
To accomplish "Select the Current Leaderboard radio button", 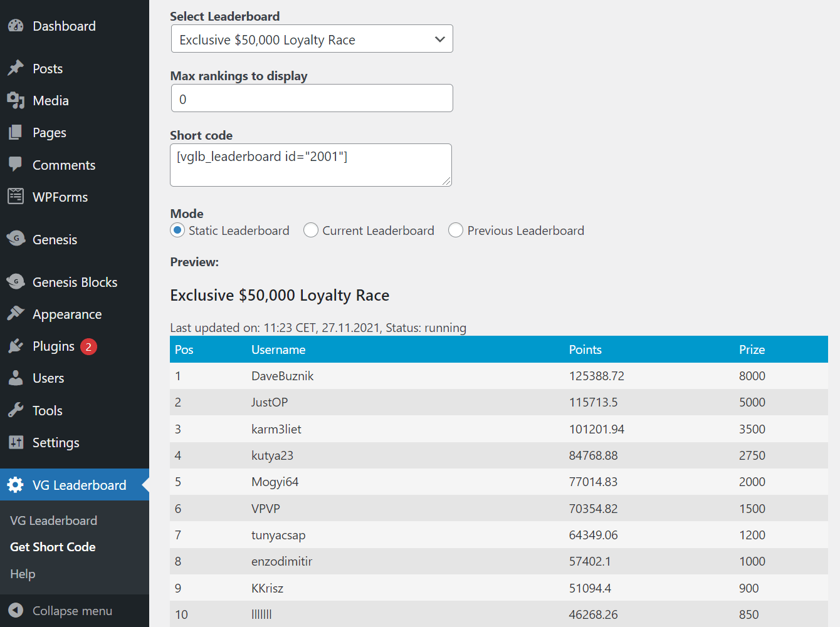I will click(x=311, y=230).
